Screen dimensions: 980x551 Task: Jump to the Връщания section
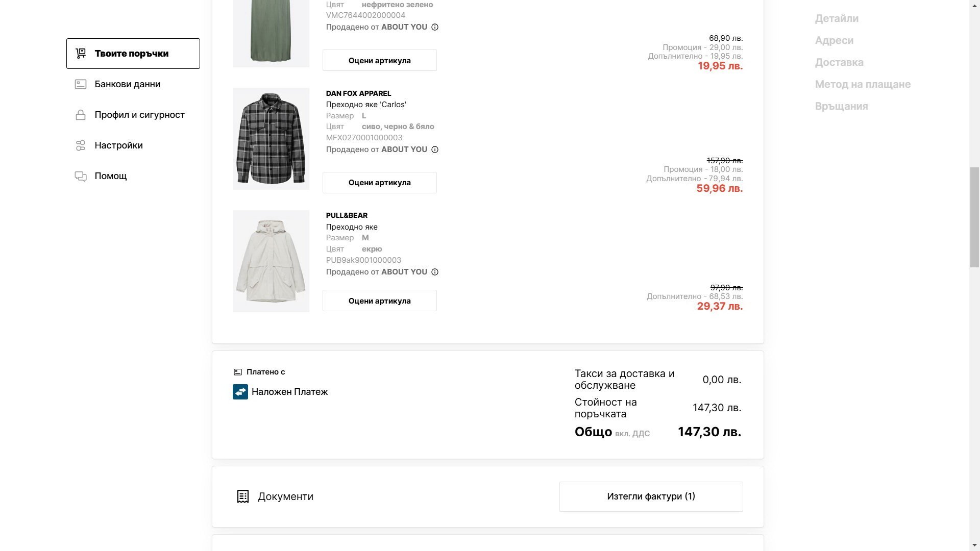point(841,106)
